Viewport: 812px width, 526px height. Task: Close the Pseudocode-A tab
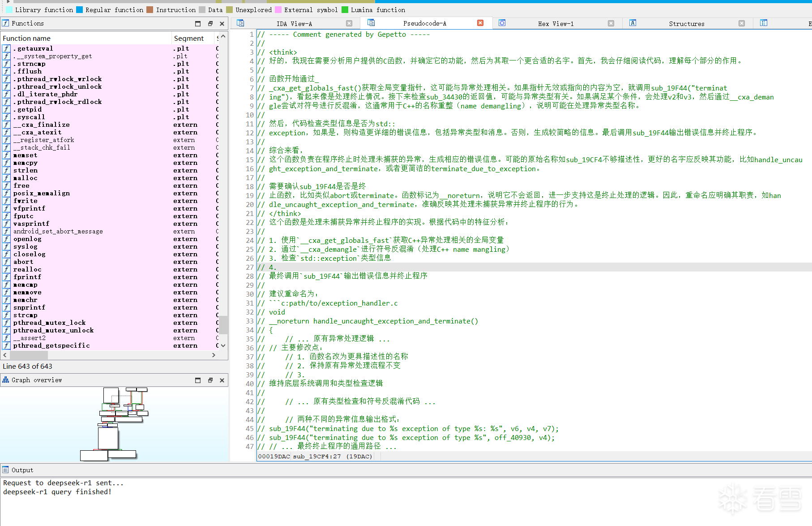coord(480,23)
